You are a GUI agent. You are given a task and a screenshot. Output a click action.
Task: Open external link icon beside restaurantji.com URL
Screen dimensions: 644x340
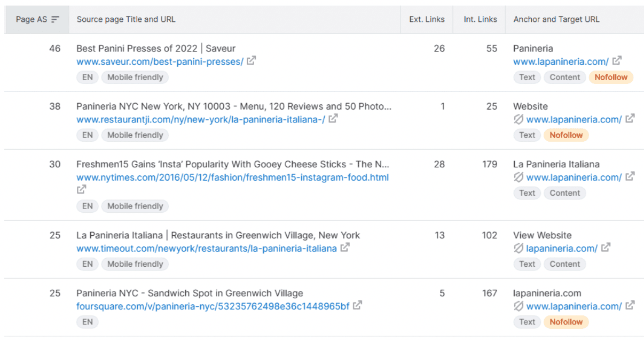tap(333, 119)
